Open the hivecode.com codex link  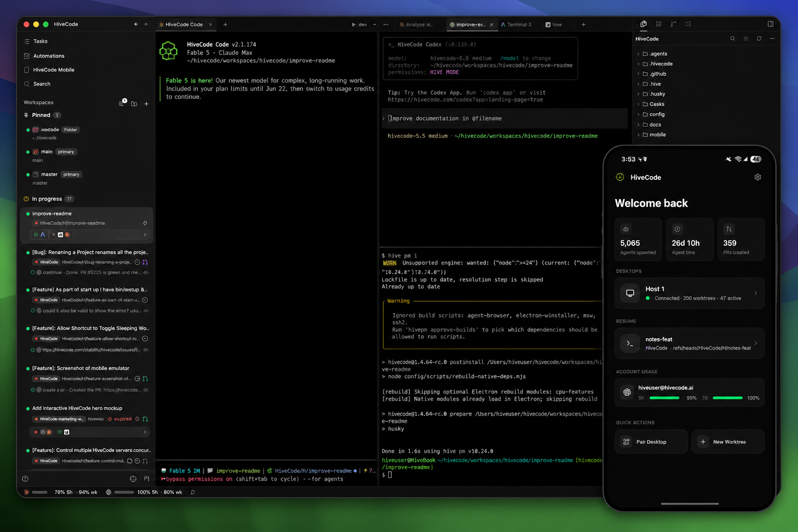[x=465, y=100]
